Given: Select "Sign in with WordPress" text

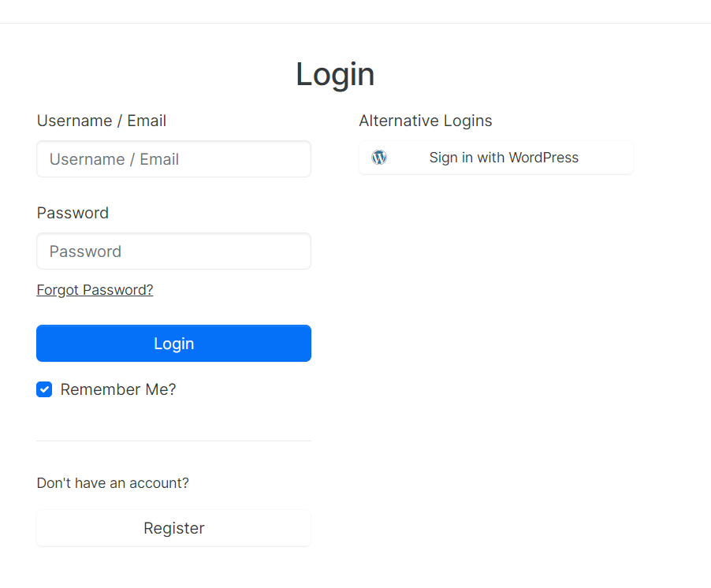Looking at the screenshot, I should pos(504,158).
